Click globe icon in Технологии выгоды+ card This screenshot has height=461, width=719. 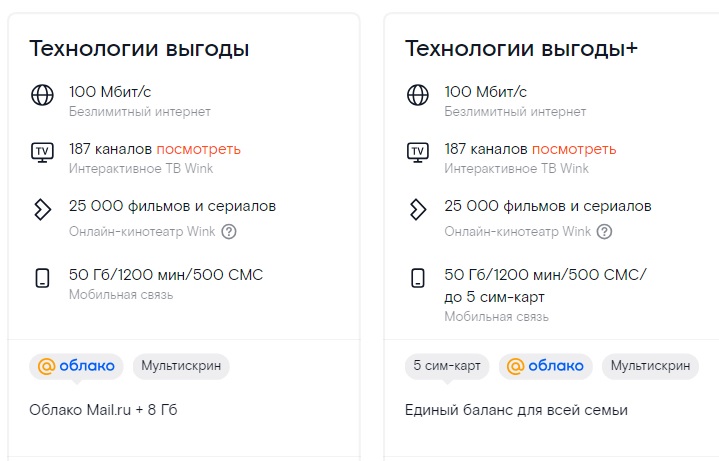[418, 95]
